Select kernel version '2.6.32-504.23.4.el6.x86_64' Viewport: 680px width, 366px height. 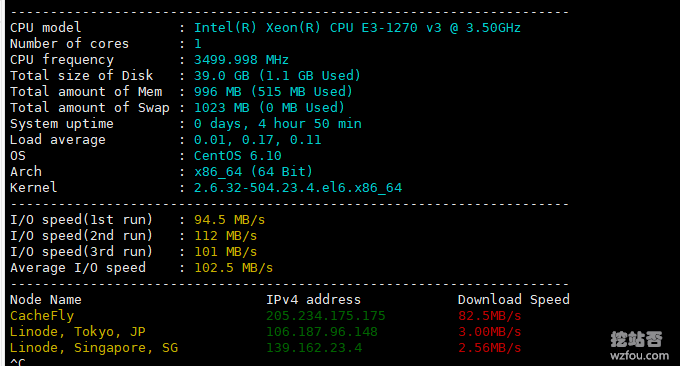tap(298, 188)
